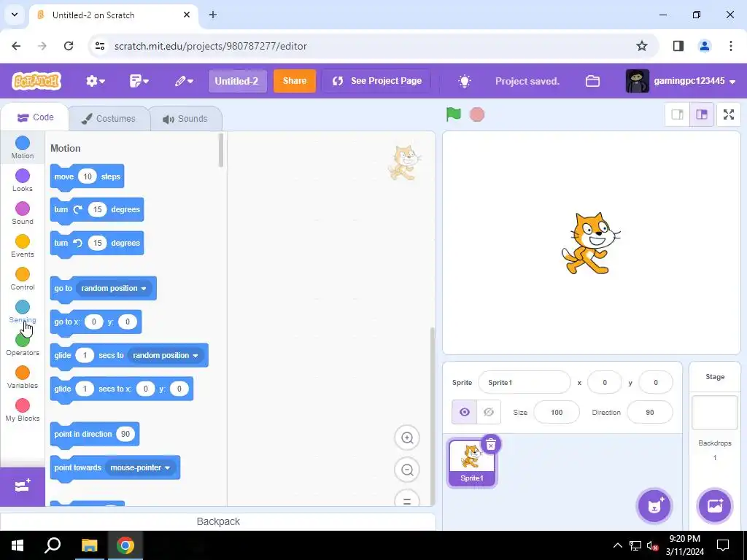Zoom in the code workspace
The image size is (747, 560).
point(407,437)
